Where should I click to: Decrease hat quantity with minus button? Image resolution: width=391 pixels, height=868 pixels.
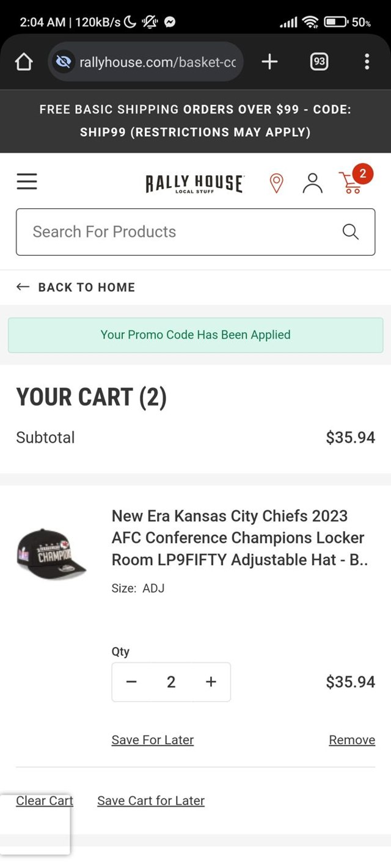click(131, 682)
